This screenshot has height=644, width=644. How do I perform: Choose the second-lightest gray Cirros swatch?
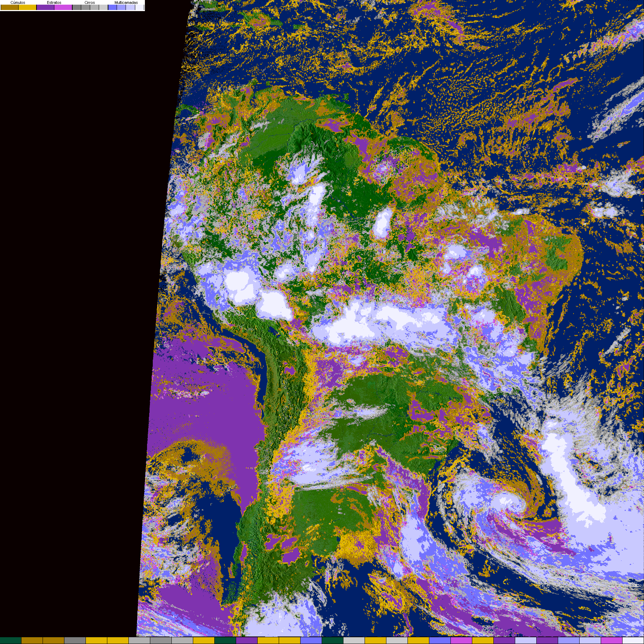[95, 8]
